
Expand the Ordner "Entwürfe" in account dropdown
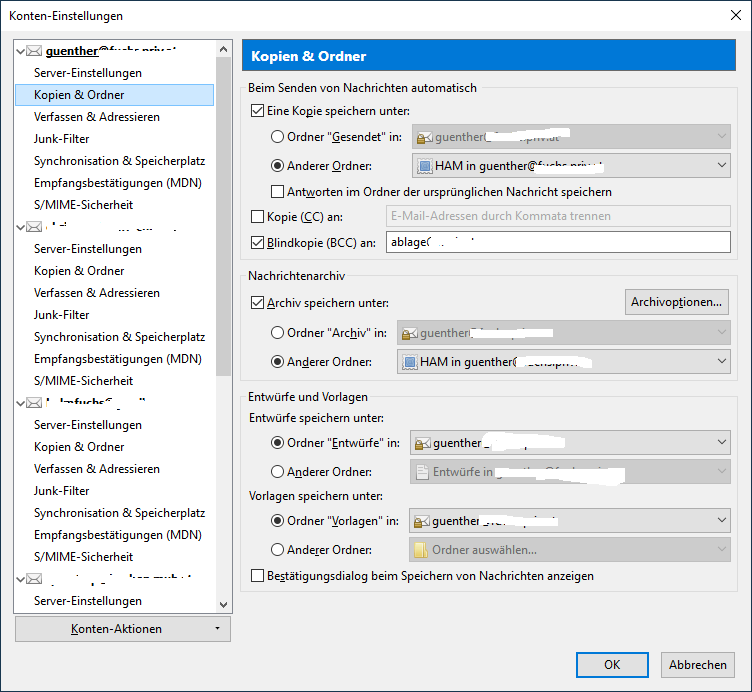point(722,442)
